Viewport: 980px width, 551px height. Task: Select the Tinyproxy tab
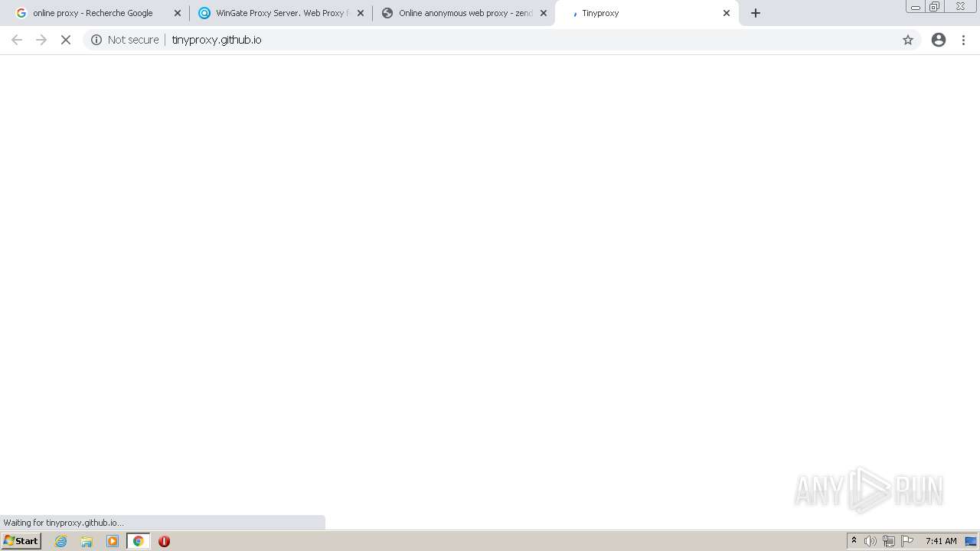point(646,13)
